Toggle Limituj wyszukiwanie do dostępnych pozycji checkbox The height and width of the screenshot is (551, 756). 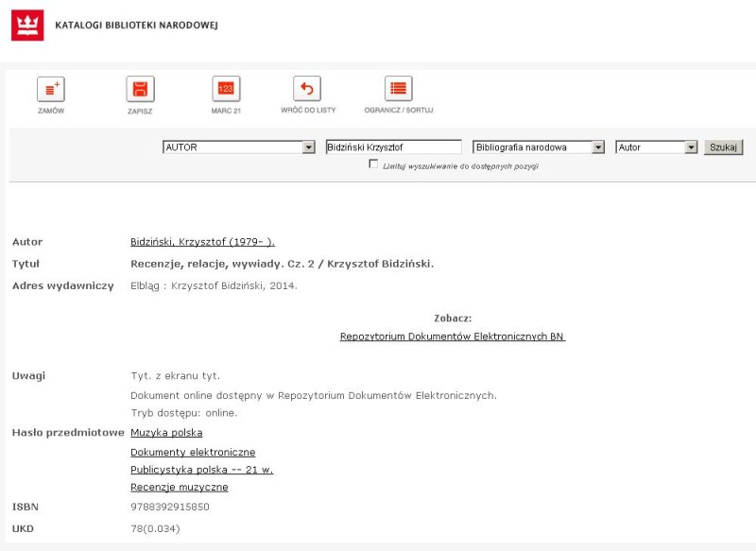click(x=373, y=164)
